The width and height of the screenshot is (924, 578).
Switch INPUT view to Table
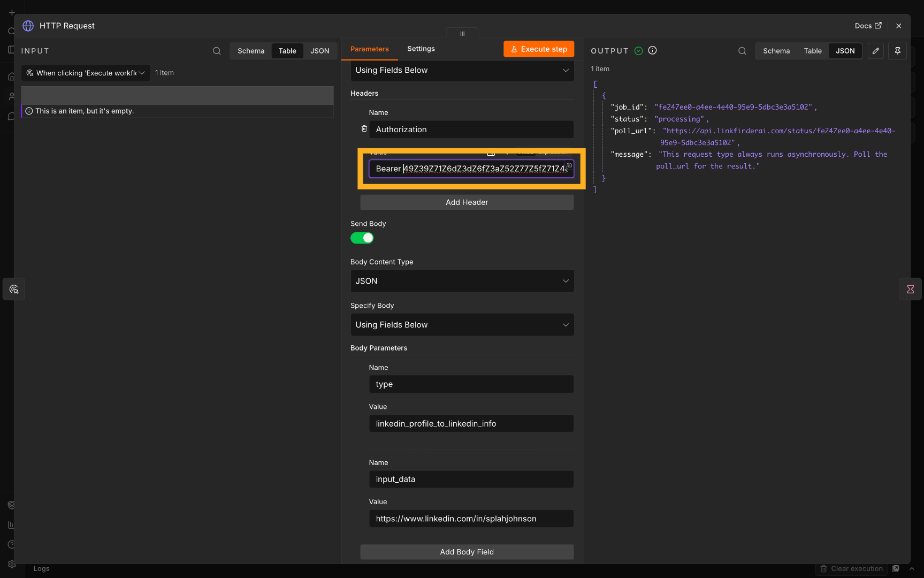pos(287,51)
